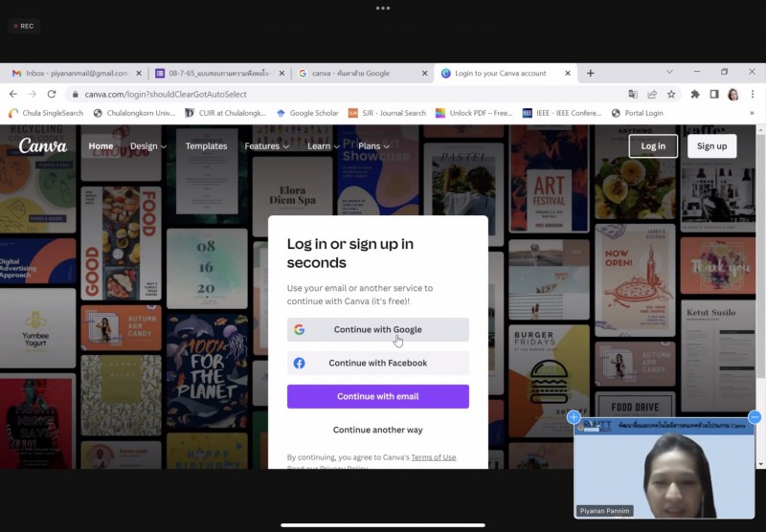Click the share page icon
This screenshot has height=532, width=766.
click(x=652, y=94)
